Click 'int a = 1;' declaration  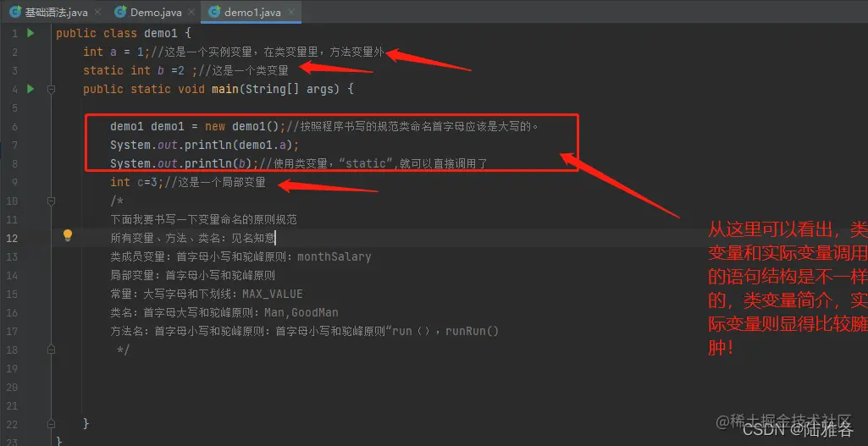coord(117,52)
